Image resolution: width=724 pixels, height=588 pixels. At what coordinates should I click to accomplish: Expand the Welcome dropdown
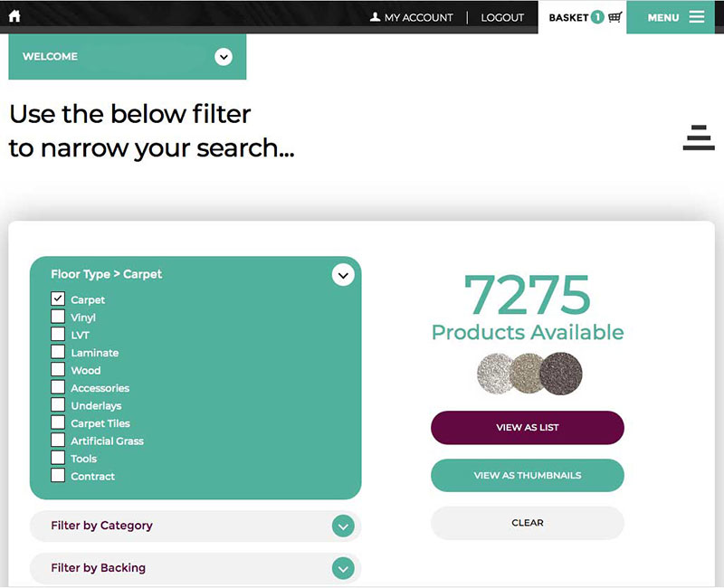tap(224, 57)
